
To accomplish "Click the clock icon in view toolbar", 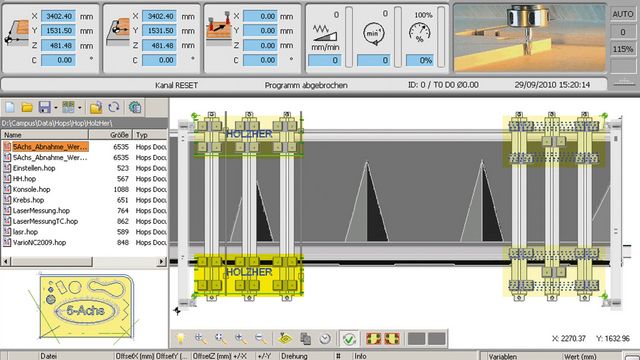I will click(325, 338).
